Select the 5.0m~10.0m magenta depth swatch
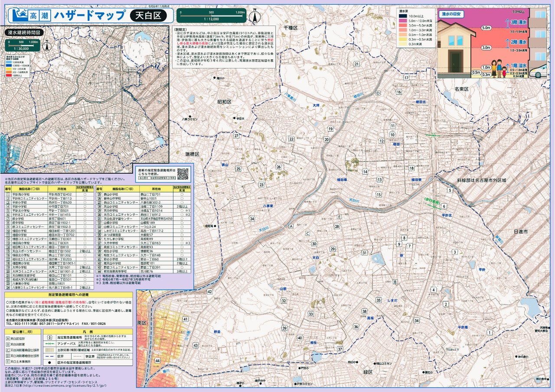Viewport: 555px width, 392px height. [404, 20]
